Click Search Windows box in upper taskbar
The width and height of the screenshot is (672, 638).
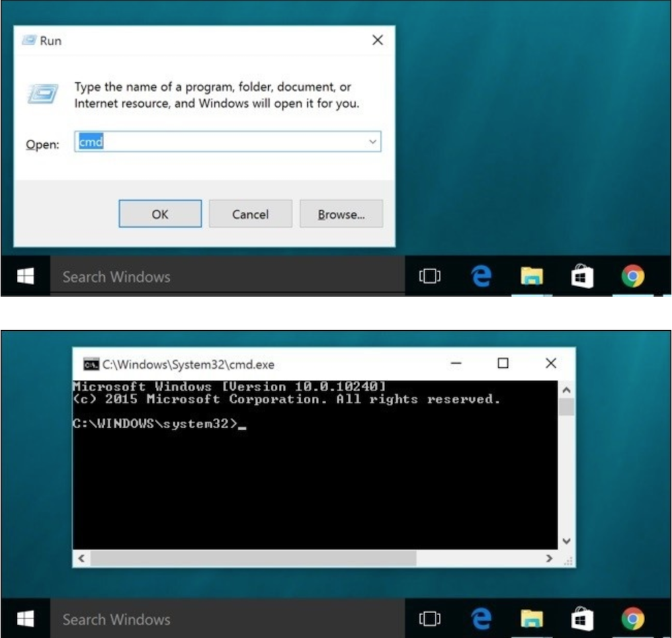pyautogui.click(x=228, y=276)
